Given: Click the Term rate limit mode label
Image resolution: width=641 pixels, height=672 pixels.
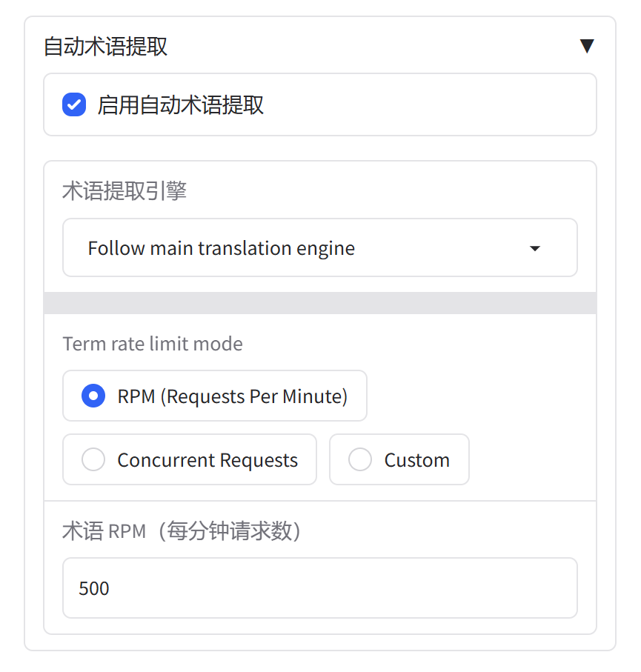Looking at the screenshot, I should point(153,344).
